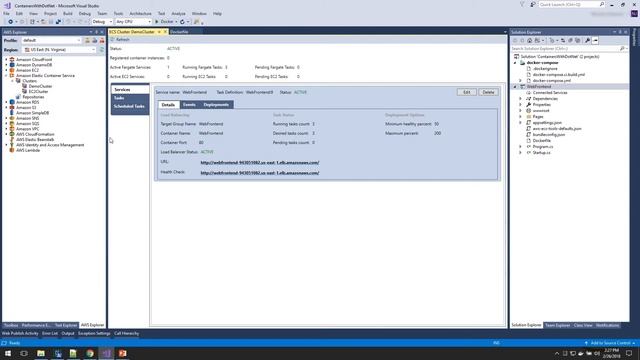Open the Debug configuration dropdown

(x=102, y=22)
